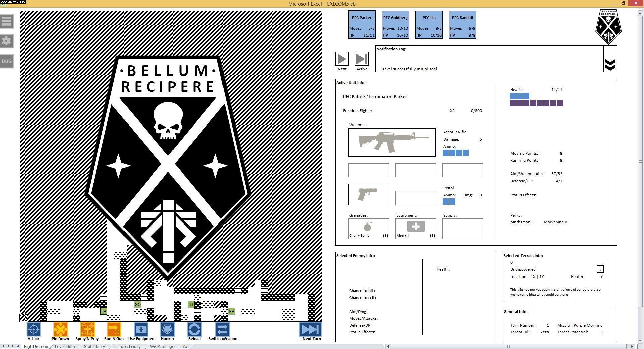Click the Attack crosshair icon
This screenshot has width=644, height=349.
click(x=34, y=330)
